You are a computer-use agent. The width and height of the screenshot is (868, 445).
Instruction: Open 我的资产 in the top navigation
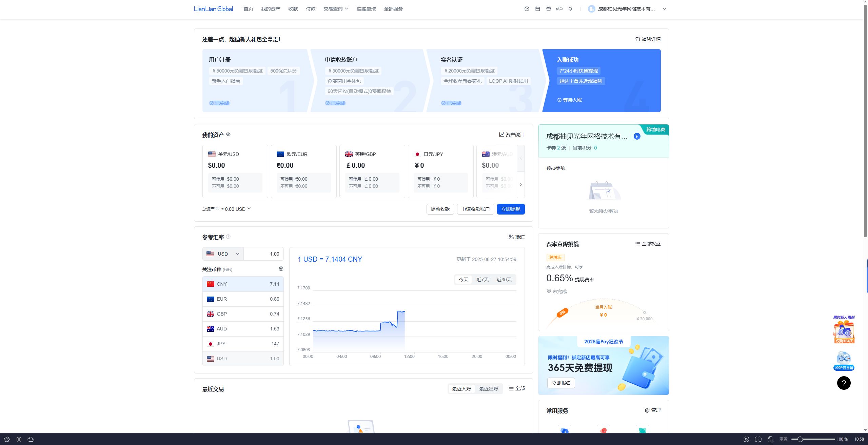click(x=271, y=9)
